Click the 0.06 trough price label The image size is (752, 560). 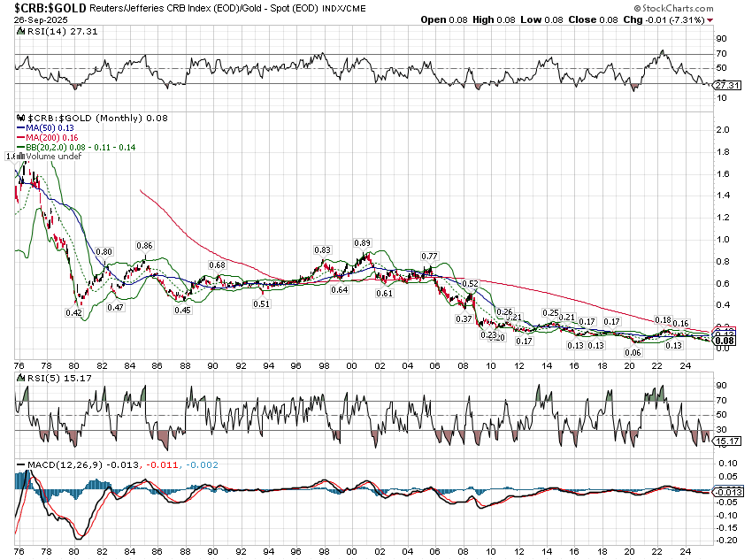(x=633, y=352)
